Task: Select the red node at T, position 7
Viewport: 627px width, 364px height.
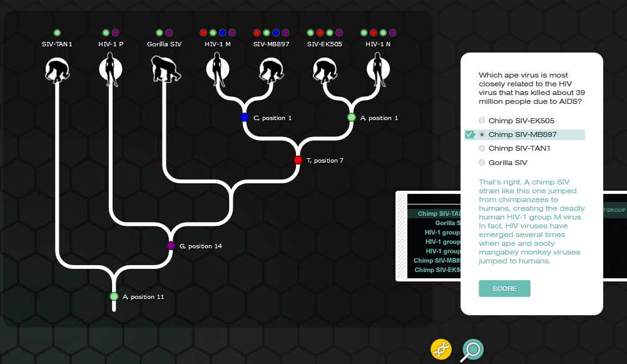Action: (298, 160)
